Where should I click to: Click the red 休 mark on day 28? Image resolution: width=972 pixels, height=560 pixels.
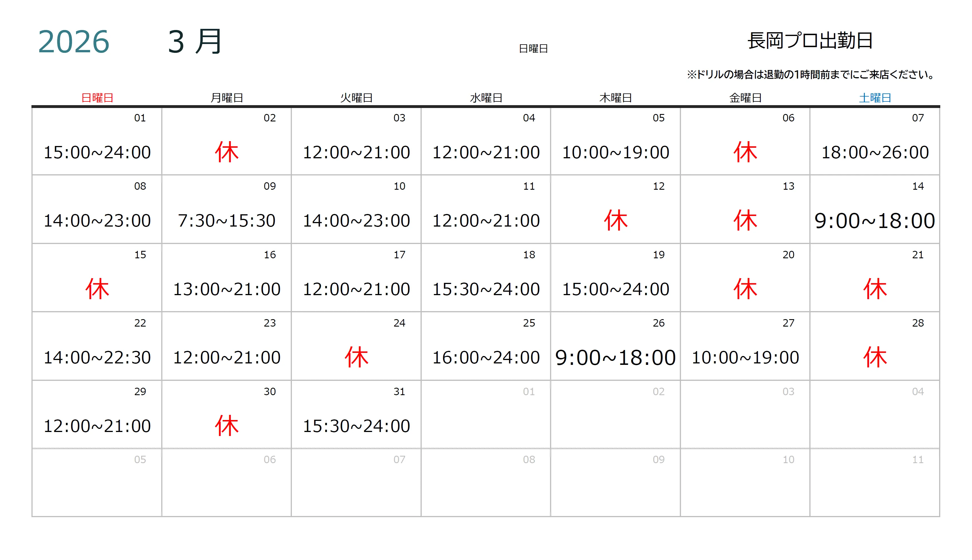(875, 358)
